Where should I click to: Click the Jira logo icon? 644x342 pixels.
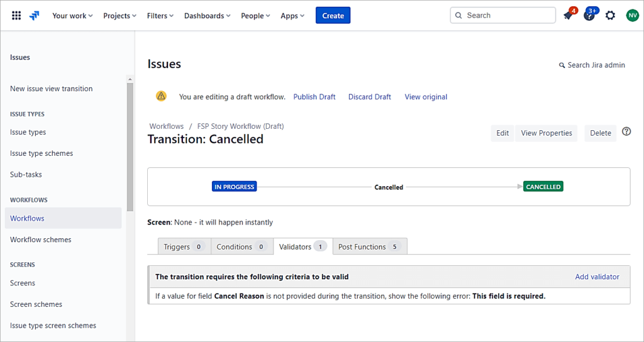[35, 16]
